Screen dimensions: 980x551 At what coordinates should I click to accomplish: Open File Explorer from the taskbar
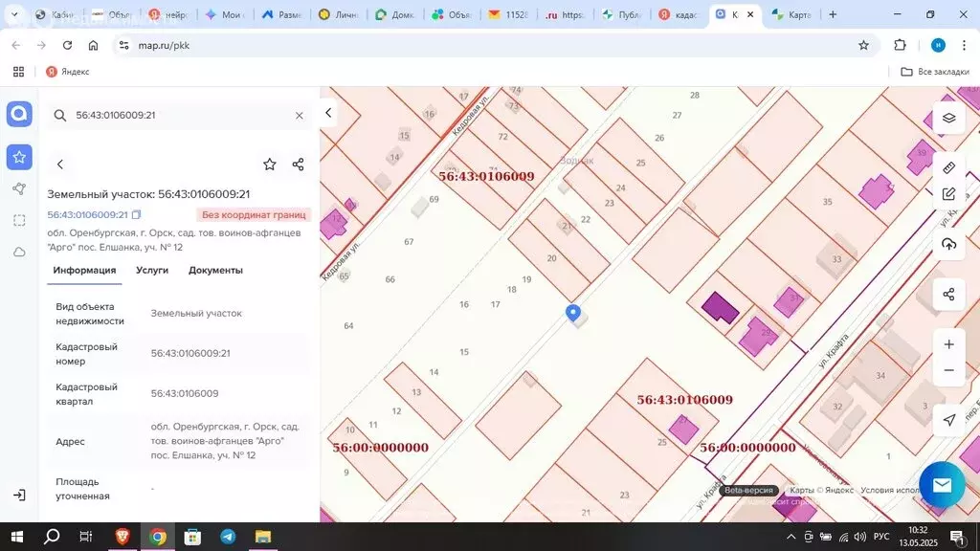[x=262, y=537]
